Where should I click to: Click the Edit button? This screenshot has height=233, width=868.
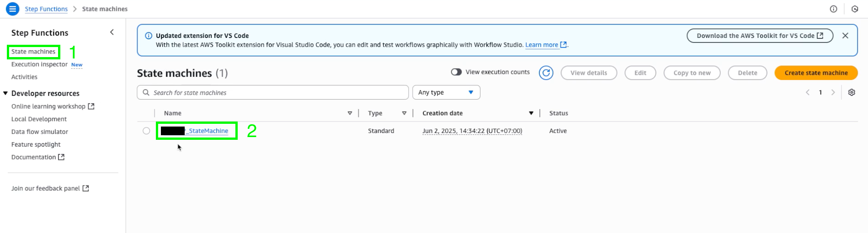pyautogui.click(x=640, y=73)
